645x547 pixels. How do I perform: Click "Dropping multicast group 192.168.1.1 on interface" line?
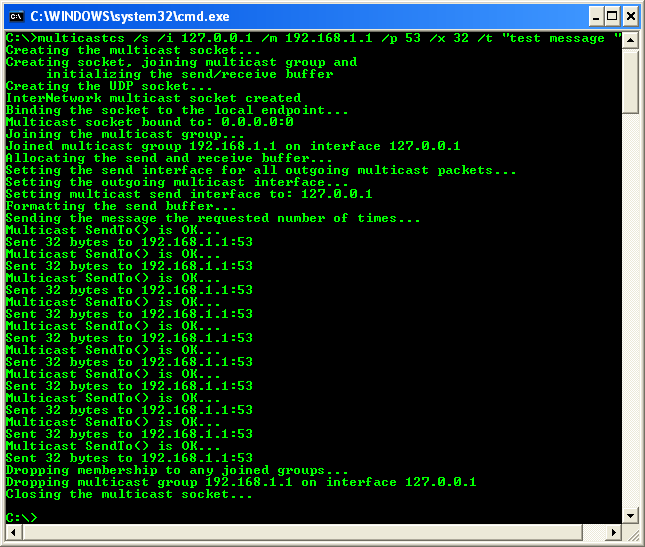click(x=241, y=482)
